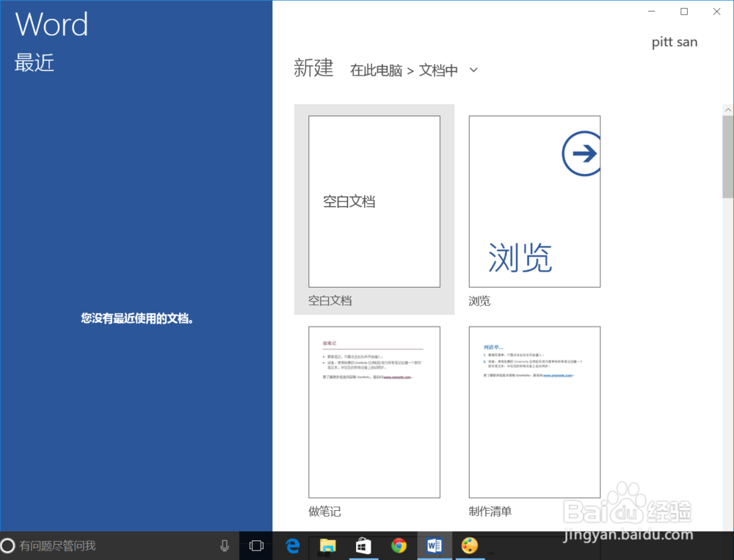Click the '在此电脑 > 文档中' location text

tap(404, 70)
